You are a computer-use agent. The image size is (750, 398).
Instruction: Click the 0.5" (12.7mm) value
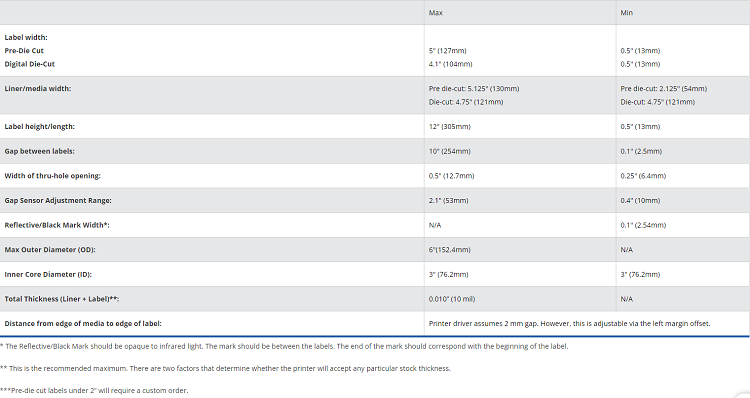click(451, 176)
